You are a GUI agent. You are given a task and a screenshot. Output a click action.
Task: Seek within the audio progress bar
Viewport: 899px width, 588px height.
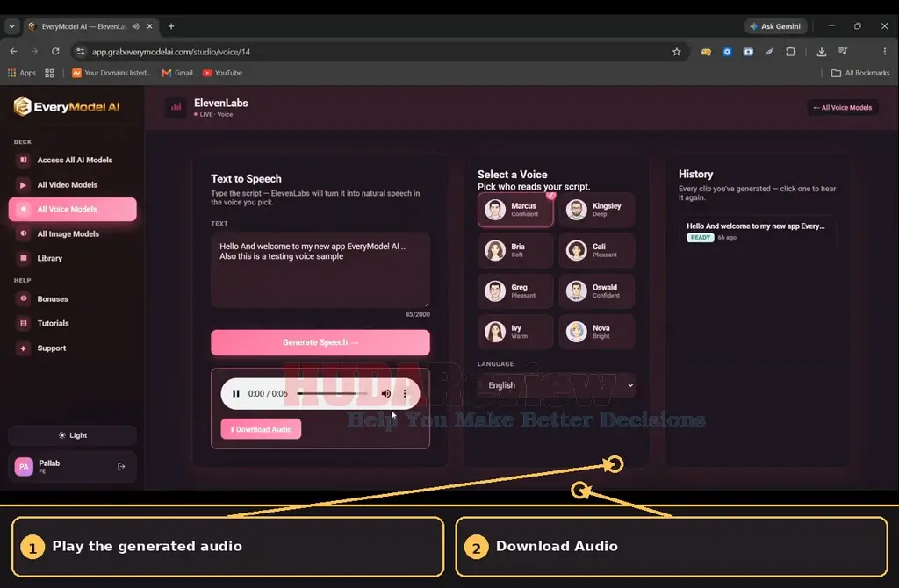point(333,394)
